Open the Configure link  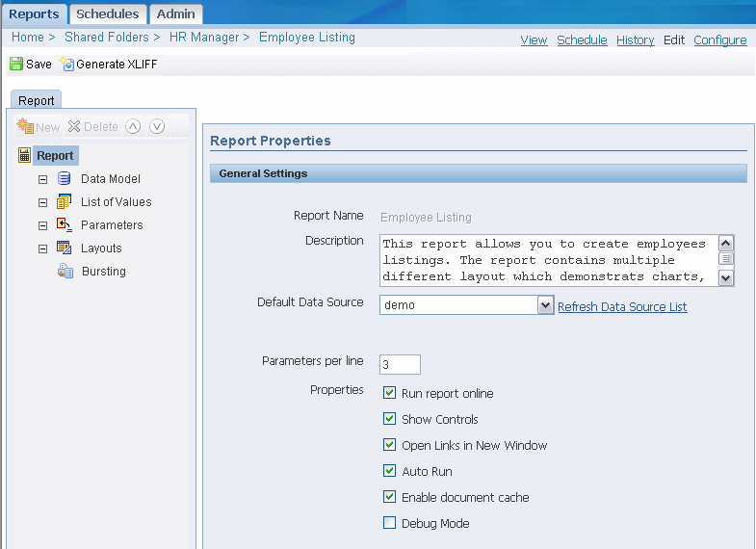719,39
